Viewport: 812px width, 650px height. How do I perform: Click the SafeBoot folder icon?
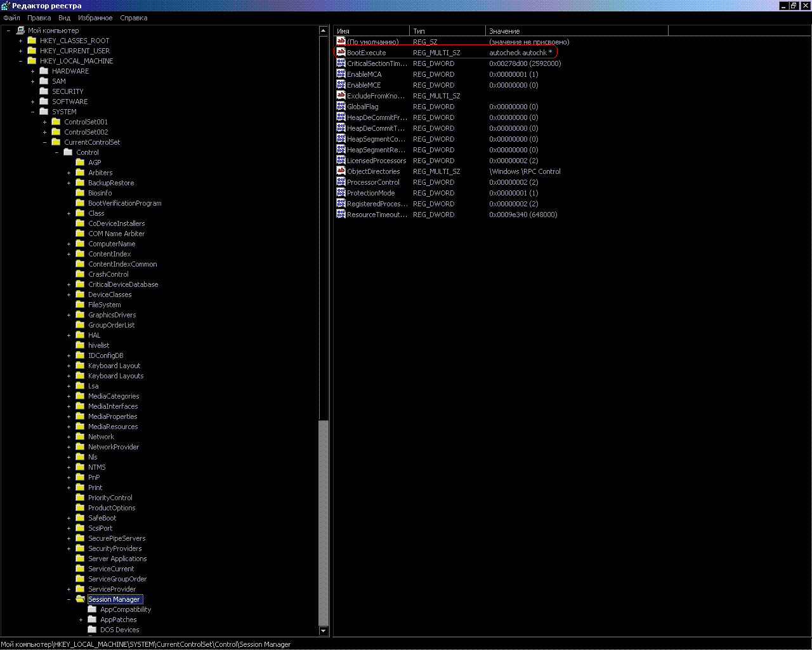coord(80,518)
